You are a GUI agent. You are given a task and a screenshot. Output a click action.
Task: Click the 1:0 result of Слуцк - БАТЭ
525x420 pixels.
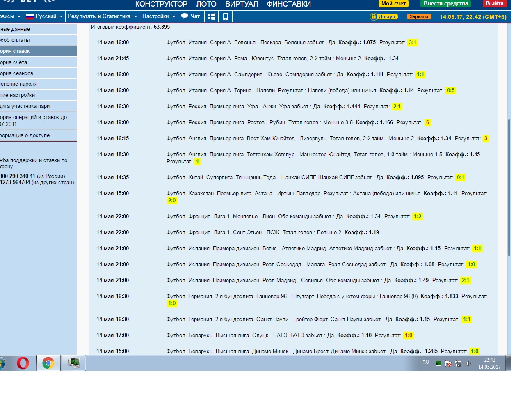(409, 336)
